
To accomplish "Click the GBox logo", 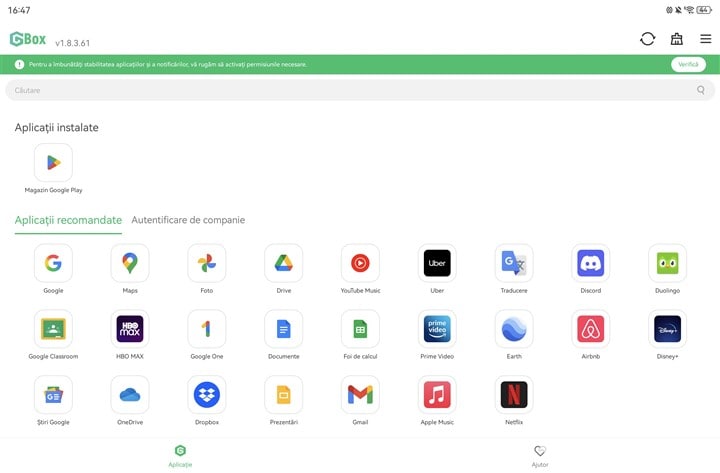I will tap(28, 39).
